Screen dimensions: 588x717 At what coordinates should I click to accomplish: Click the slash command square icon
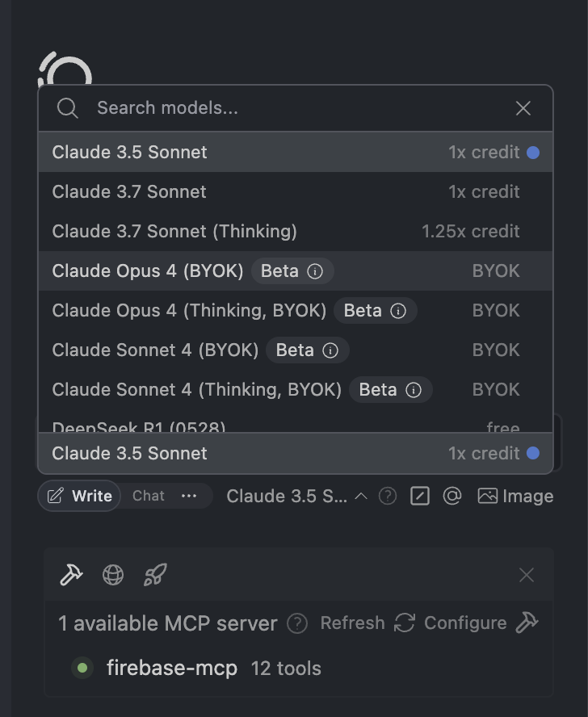(x=420, y=496)
